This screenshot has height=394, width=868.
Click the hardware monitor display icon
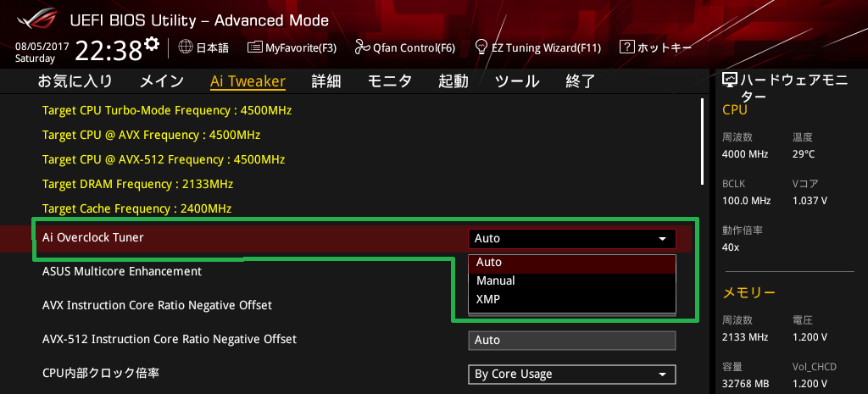(730, 80)
